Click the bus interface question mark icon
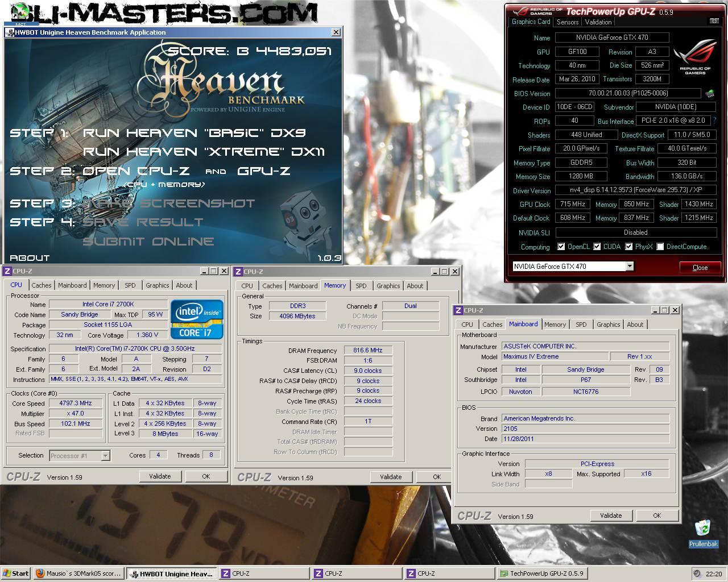 pyautogui.click(x=714, y=121)
